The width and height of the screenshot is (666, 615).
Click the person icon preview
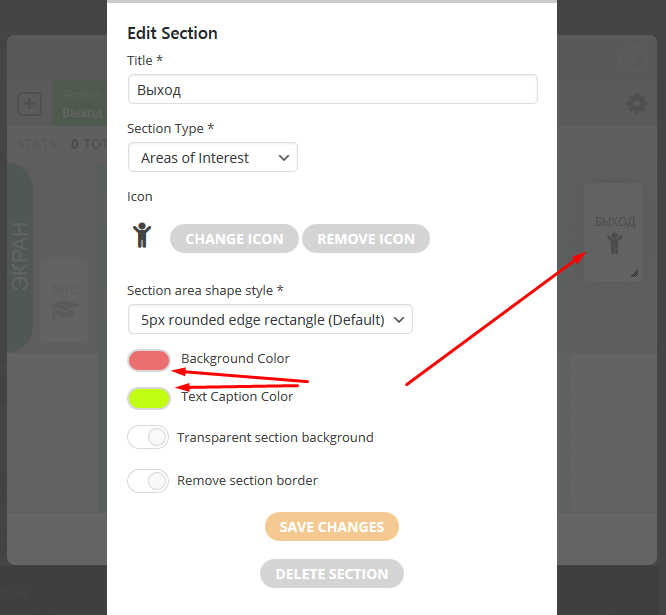142,236
